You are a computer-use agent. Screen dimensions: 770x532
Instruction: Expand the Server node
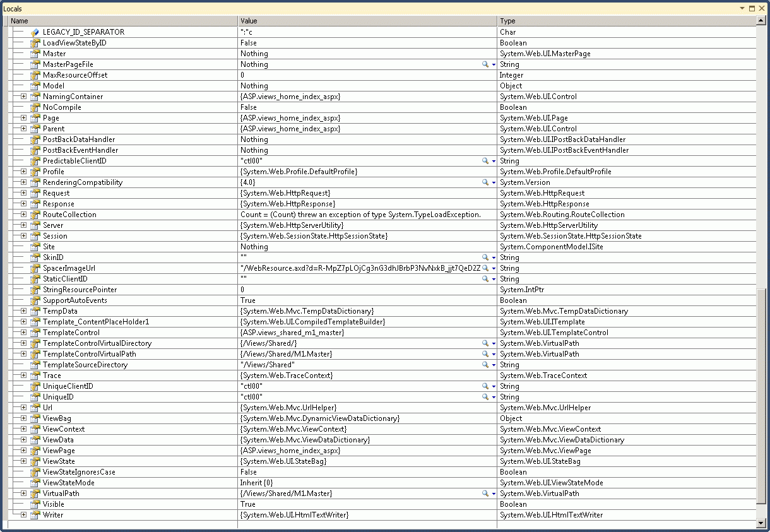coord(23,225)
